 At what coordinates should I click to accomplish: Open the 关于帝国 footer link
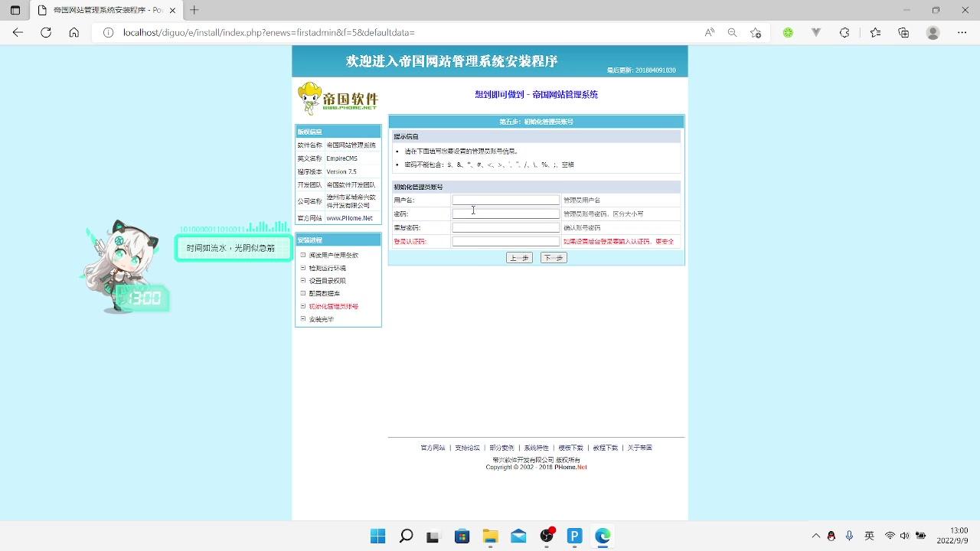[x=639, y=448]
